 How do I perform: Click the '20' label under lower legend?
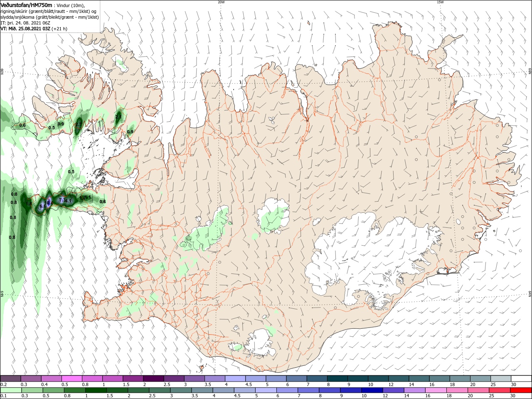pos(470,396)
